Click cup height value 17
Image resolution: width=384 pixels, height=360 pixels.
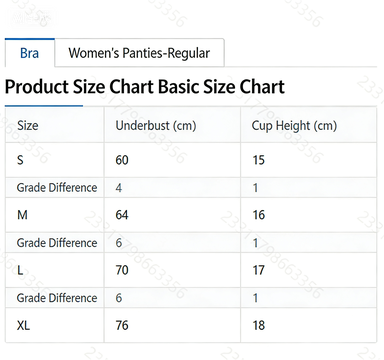pos(259,270)
